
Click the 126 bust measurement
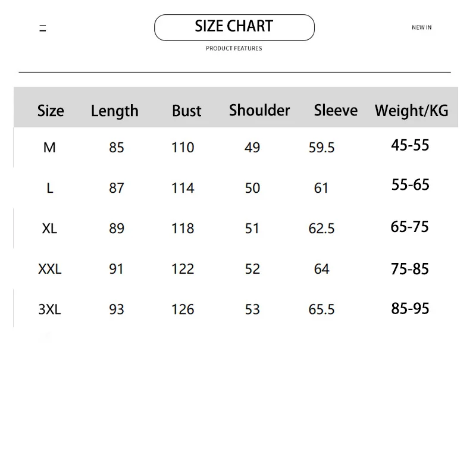click(183, 309)
